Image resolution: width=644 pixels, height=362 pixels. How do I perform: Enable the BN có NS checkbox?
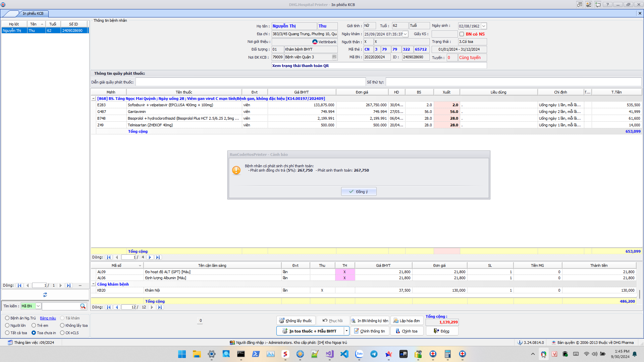[x=462, y=34]
